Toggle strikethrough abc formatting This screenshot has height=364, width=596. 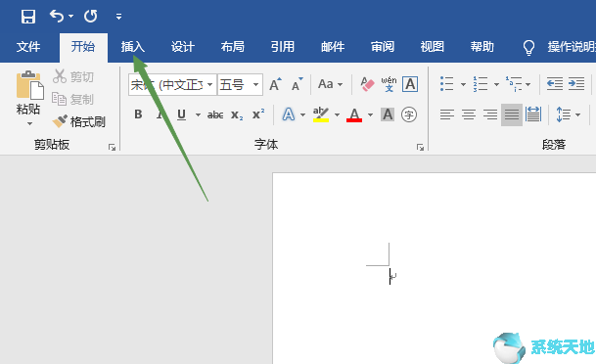click(215, 114)
